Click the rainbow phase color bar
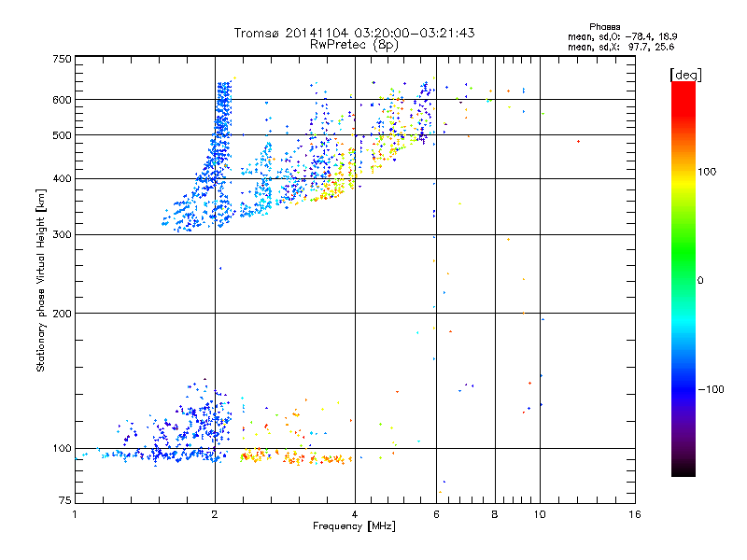 click(684, 279)
